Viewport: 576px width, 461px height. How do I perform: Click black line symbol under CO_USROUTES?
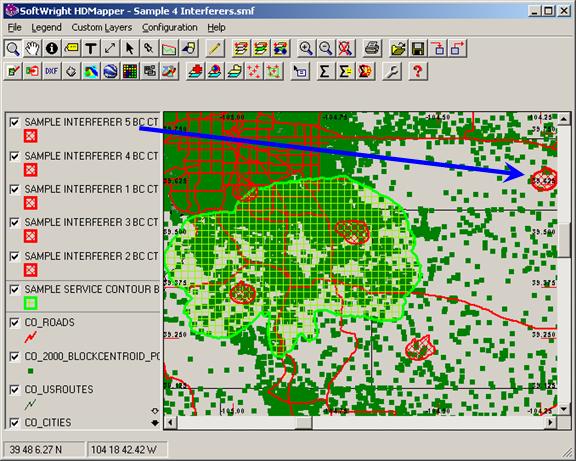tap(30, 404)
